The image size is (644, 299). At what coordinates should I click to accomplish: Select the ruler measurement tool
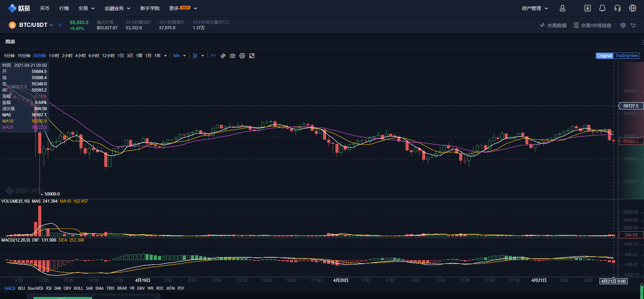coord(223,56)
